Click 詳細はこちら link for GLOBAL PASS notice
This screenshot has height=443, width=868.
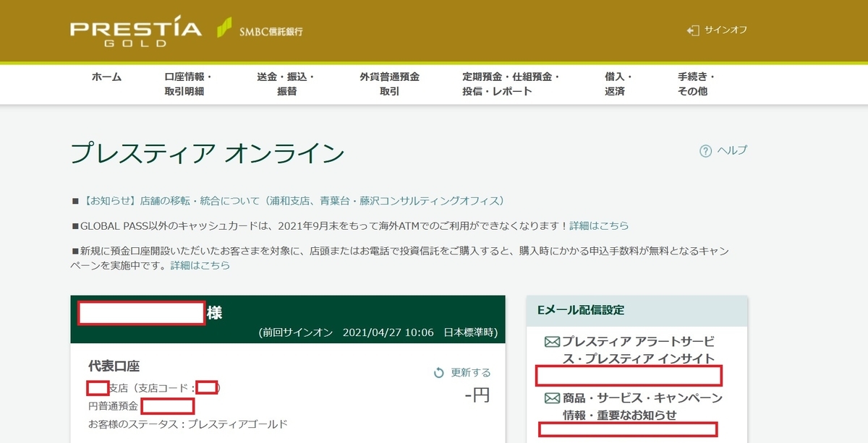pos(599,225)
